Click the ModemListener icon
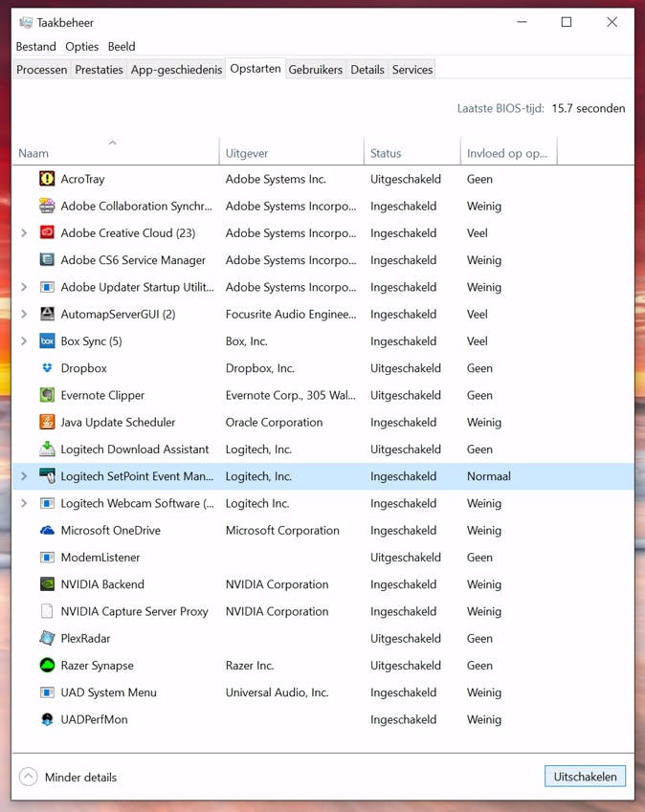 tap(47, 558)
